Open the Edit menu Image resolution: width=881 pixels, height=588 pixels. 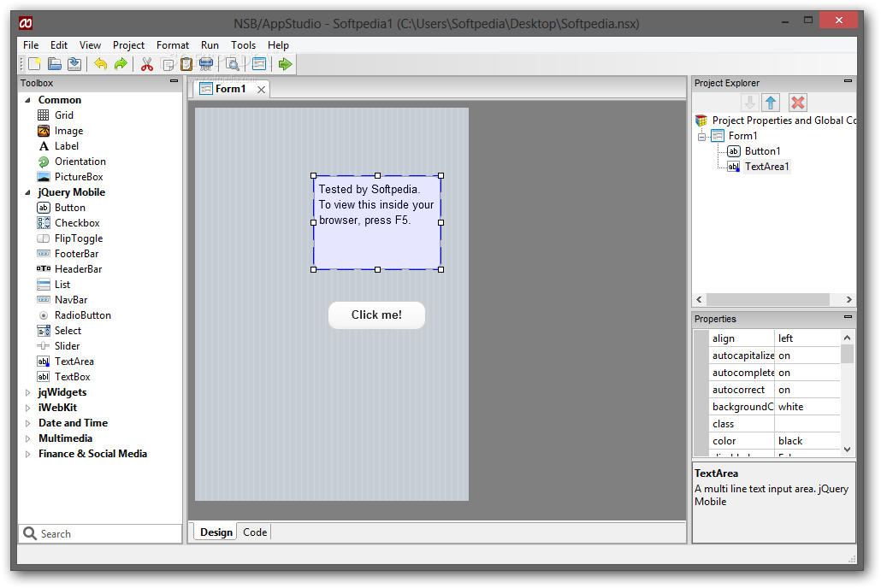point(59,45)
